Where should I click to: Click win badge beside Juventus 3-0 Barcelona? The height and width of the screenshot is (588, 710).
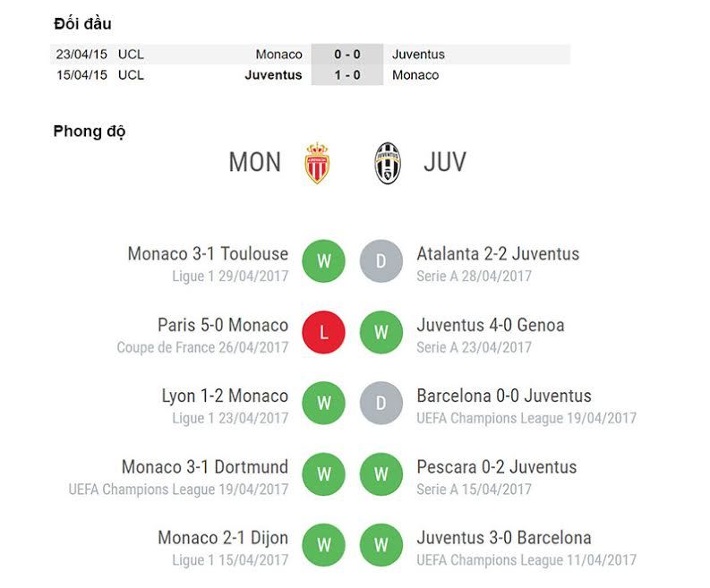coord(381,545)
